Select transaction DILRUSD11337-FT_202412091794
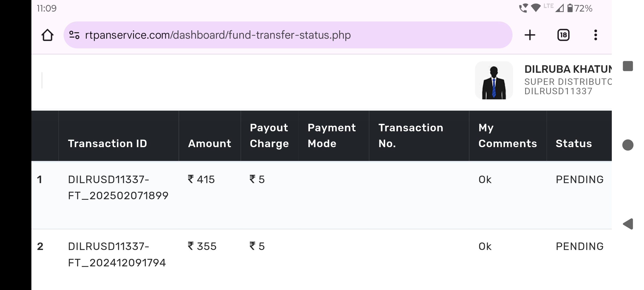Viewport: 644px width, 290px height. click(x=117, y=254)
